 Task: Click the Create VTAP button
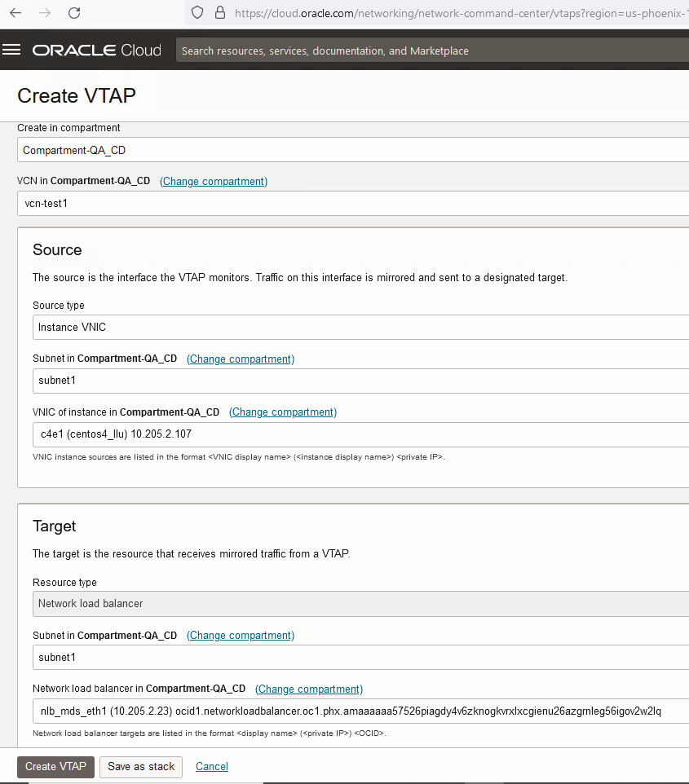point(55,767)
